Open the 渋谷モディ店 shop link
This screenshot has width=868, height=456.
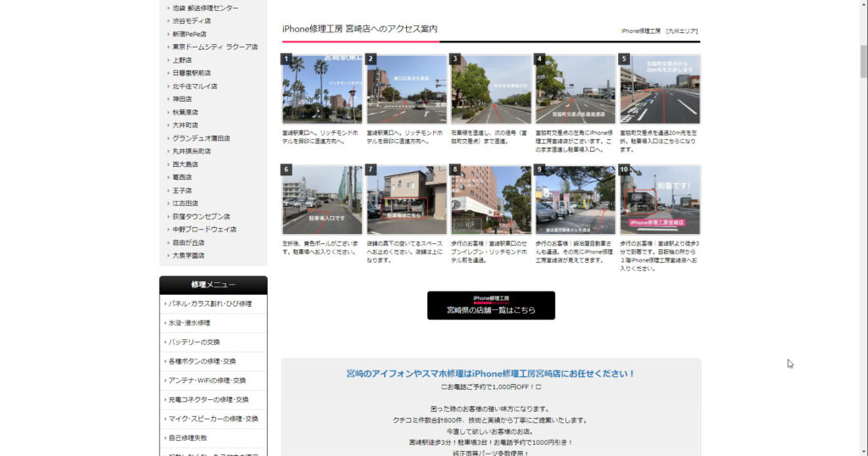[x=192, y=21]
